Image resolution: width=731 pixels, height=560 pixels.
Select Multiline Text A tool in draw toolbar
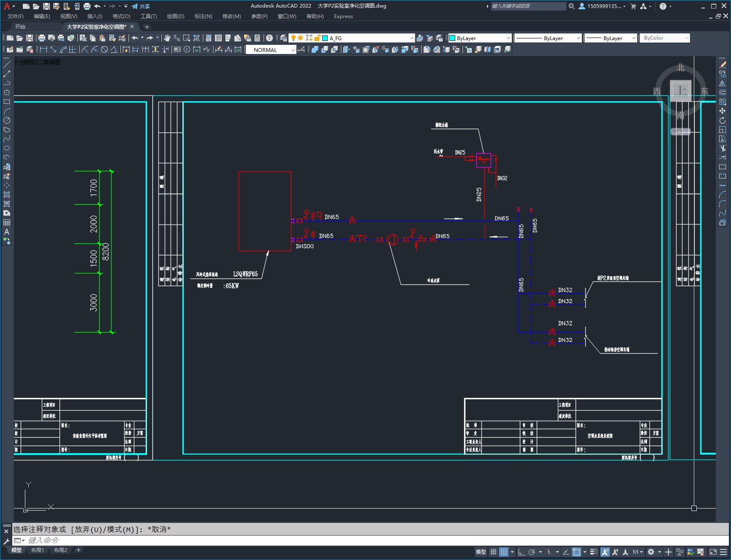(x=7, y=232)
